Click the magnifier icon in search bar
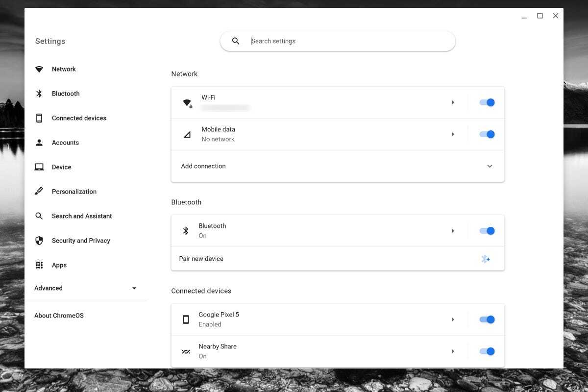The height and width of the screenshot is (392, 588). click(236, 41)
